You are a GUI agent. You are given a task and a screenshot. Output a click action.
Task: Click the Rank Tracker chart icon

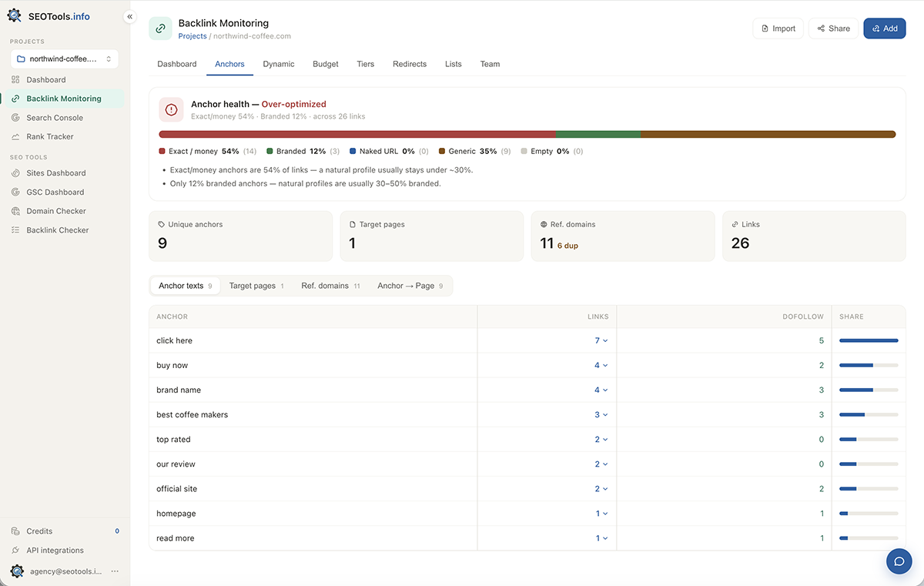point(15,137)
